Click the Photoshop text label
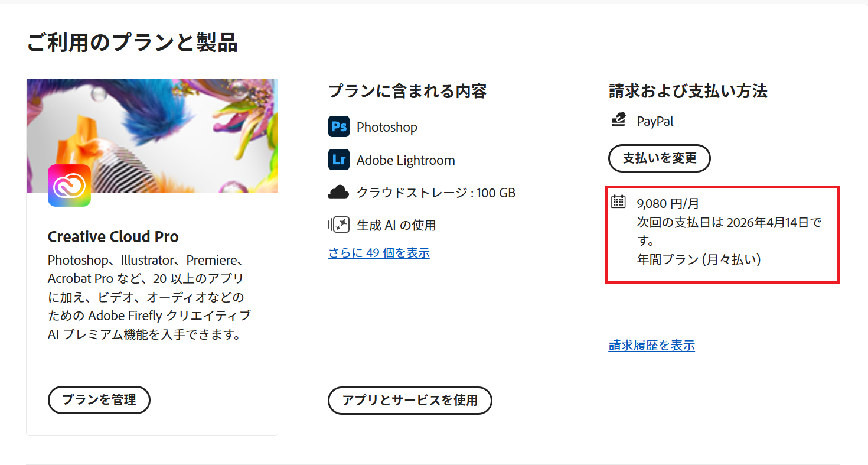868x465 pixels. point(387,127)
